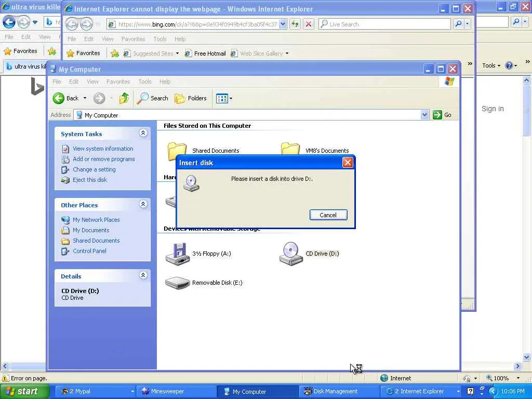Open Tools dropdown in back IE command bar
This screenshot has width=532, height=399.
tap(491, 65)
